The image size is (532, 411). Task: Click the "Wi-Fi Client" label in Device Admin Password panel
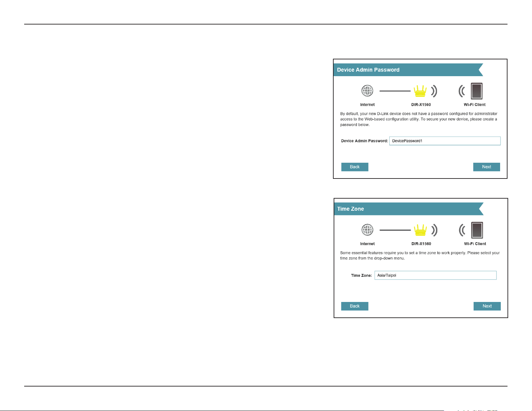point(475,105)
